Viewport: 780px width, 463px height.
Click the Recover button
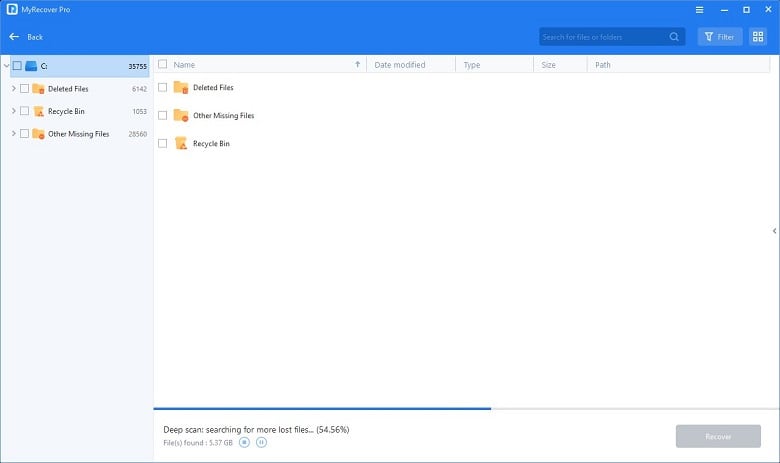718,436
